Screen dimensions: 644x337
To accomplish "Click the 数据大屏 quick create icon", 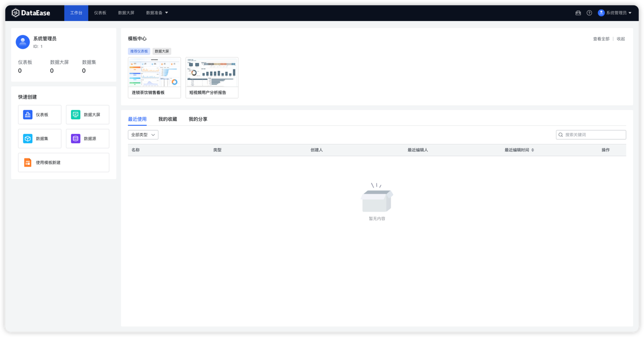I will [x=75, y=114].
